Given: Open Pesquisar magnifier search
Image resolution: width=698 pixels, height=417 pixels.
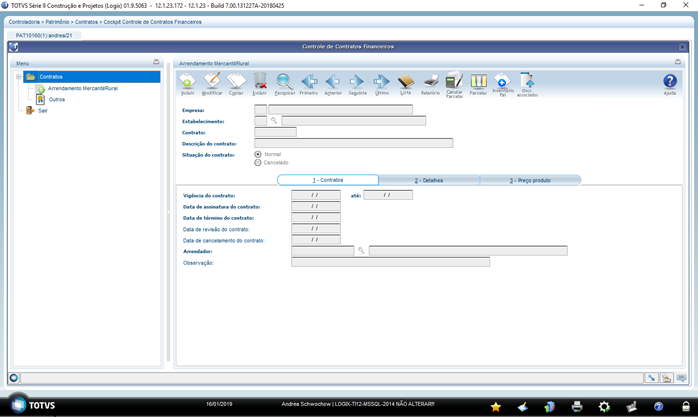Looking at the screenshot, I should [x=284, y=83].
